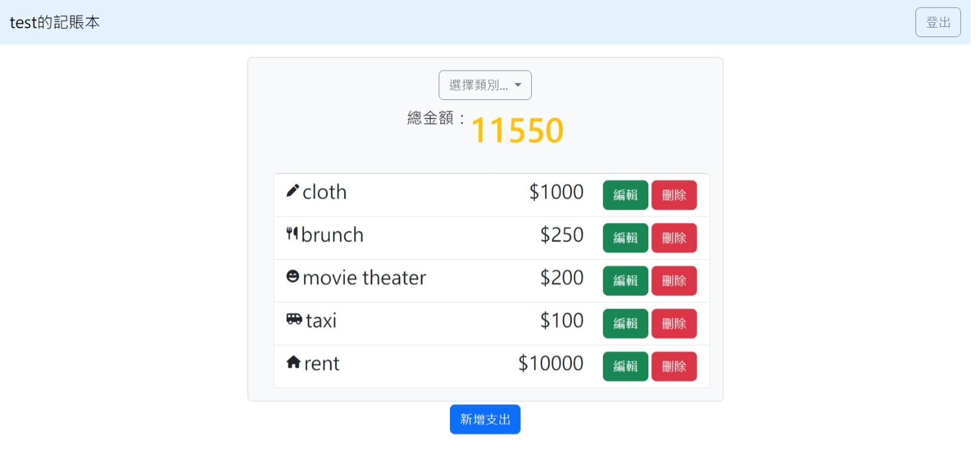Delete the cloth expense with 刪除

tap(673, 195)
